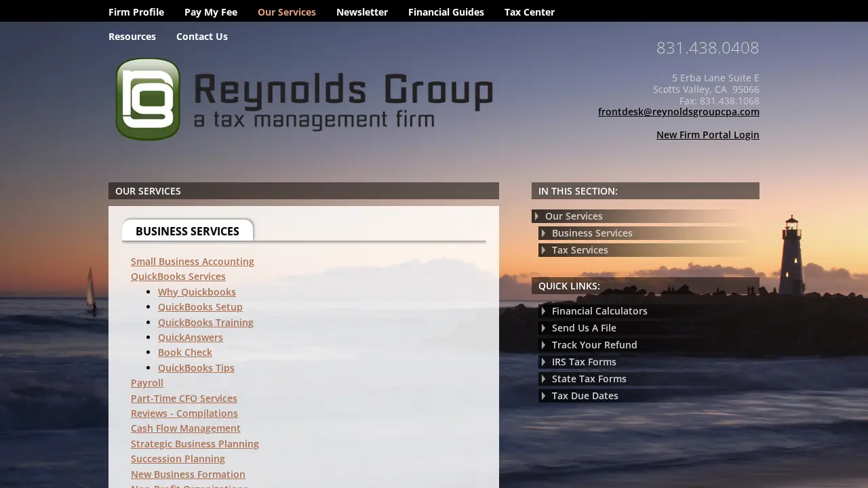Go to Pay My Fee page
The image size is (868, 488).
click(211, 12)
